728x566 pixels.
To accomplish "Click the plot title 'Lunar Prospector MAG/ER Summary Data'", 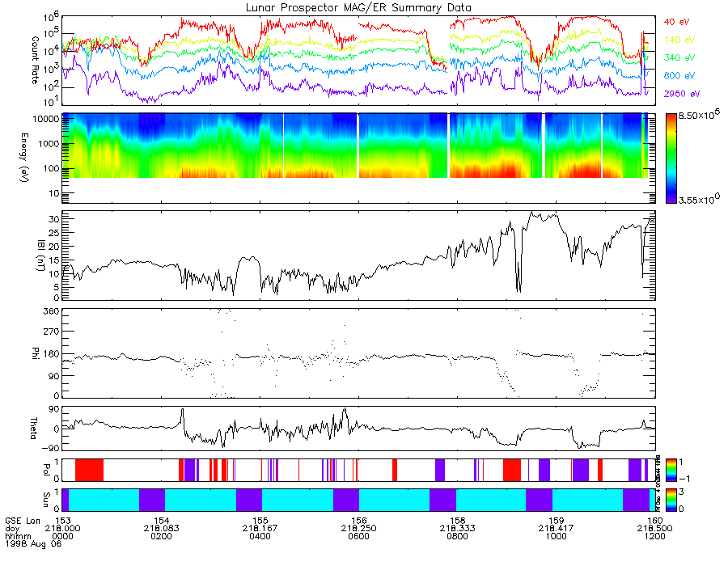I will (x=358, y=8).
